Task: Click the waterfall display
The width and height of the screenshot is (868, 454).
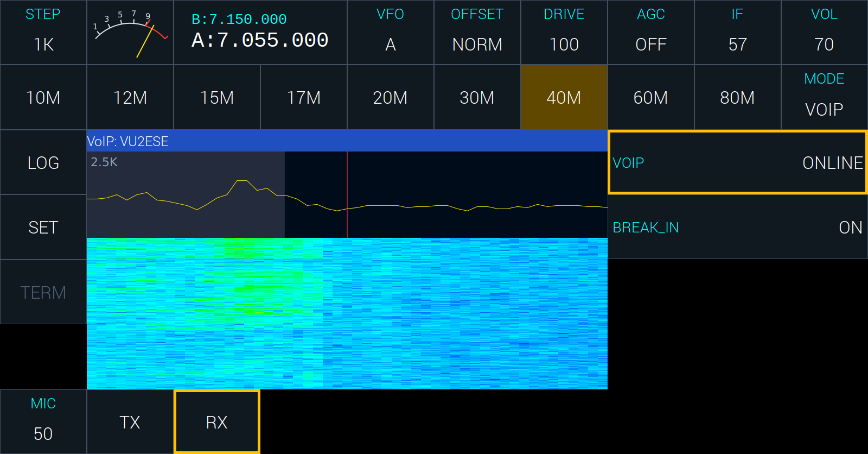Action: click(x=347, y=313)
